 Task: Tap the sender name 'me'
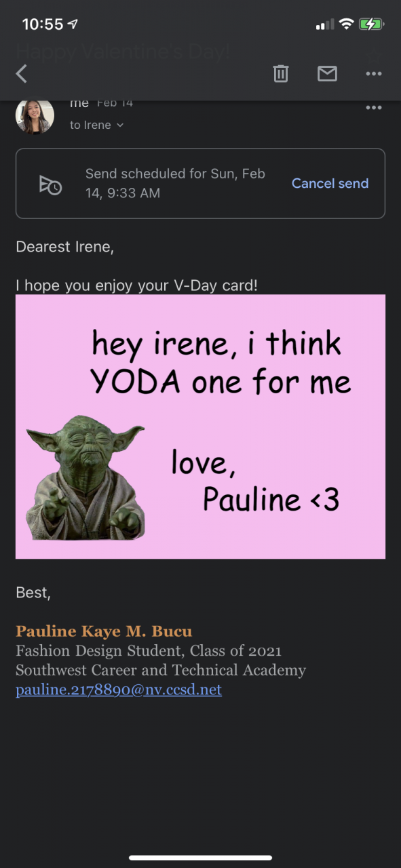(x=79, y=104)
